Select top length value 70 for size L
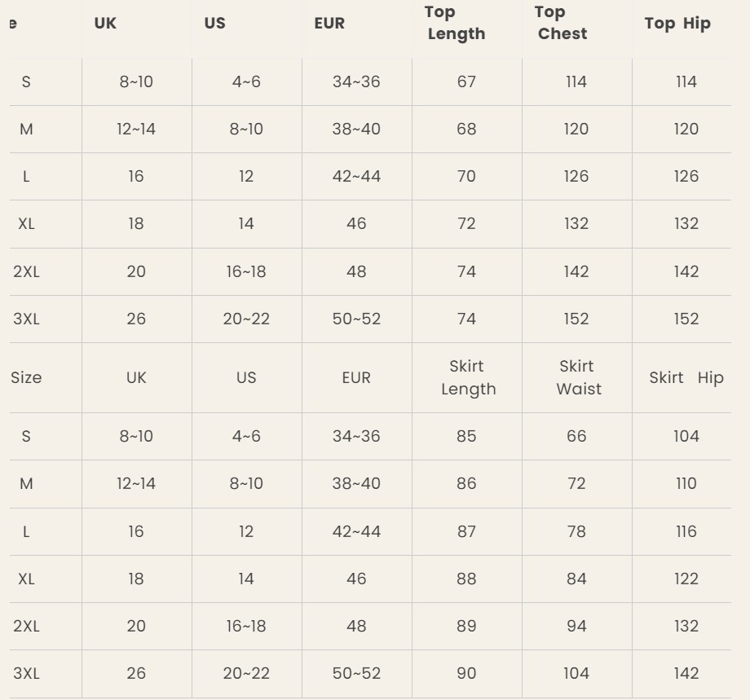This screenshot has width=750, height=700. pyautogui.click(x=466, y=176)
